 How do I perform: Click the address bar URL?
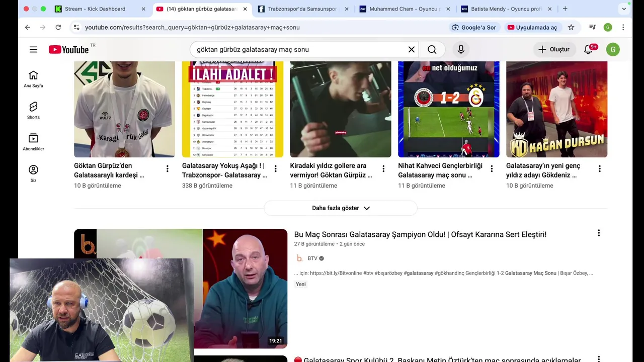192,27
